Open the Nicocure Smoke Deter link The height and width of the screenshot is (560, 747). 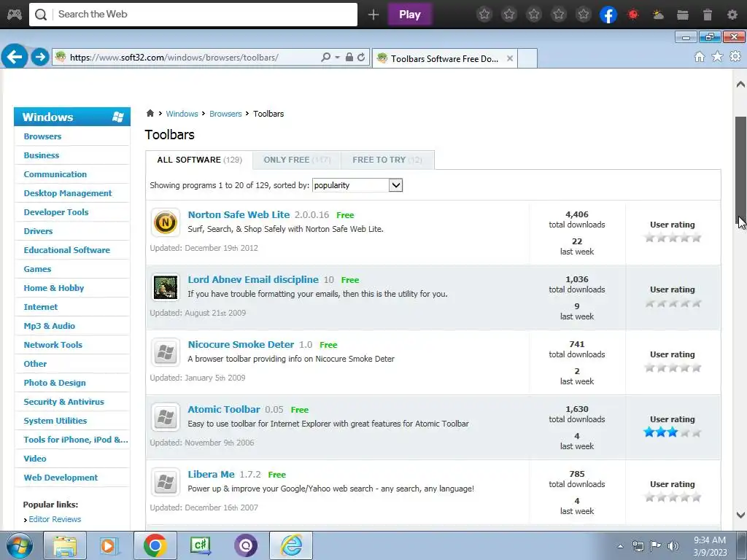pyautogui.click(x=241, y=344)
